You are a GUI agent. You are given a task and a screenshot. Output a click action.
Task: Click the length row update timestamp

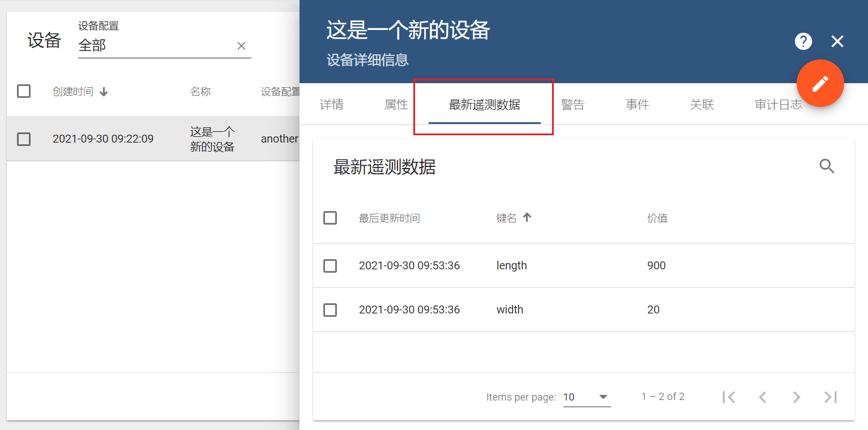pos(409,265)
